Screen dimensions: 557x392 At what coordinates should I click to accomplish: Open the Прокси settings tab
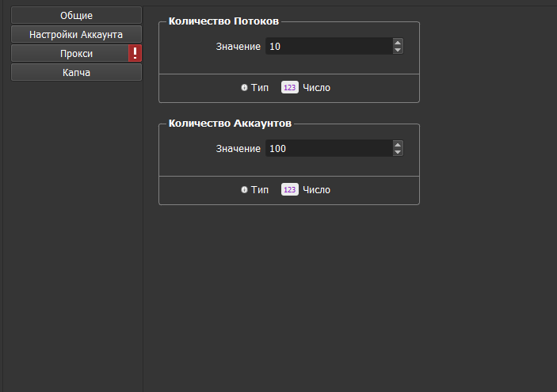(70, 53)
